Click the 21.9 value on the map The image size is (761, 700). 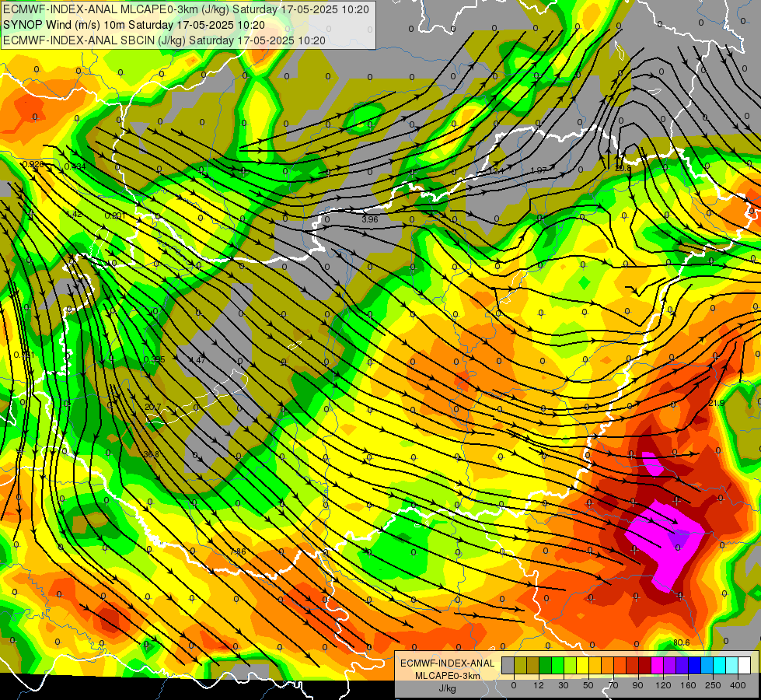[x=717, y=403]
